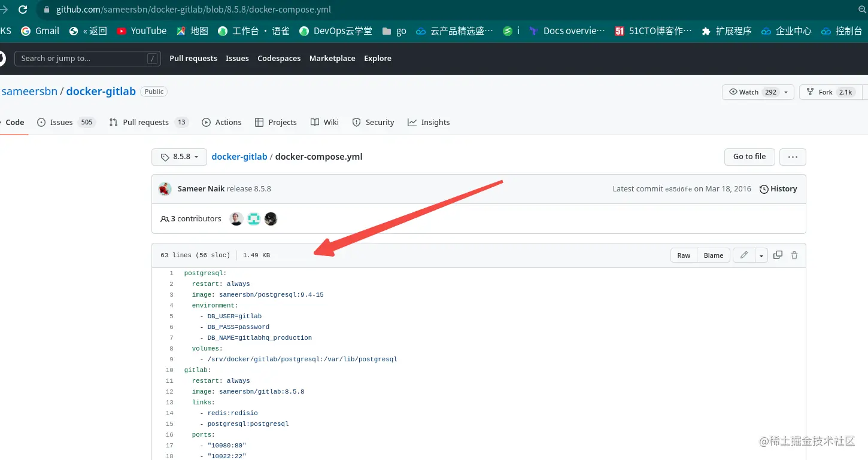
Task: Open Codespaces in the GitHub header
Action: click(x=279, y=59)
